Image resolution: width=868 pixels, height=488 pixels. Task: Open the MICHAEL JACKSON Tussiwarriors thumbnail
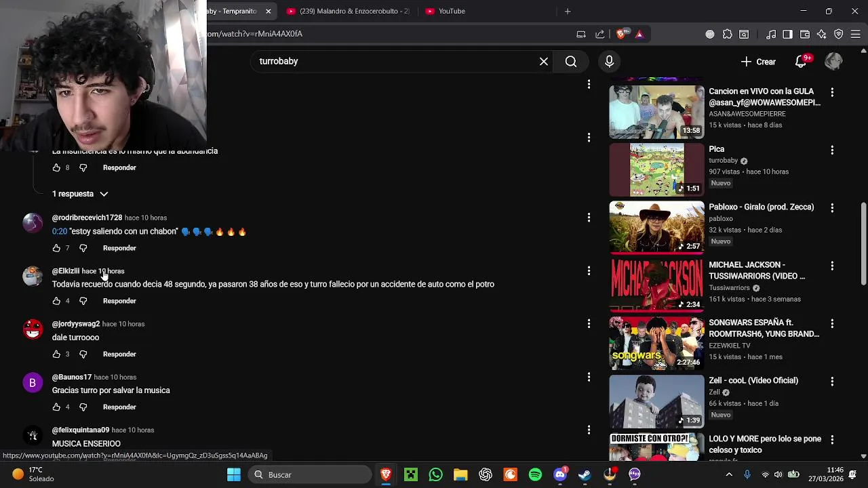656,284
